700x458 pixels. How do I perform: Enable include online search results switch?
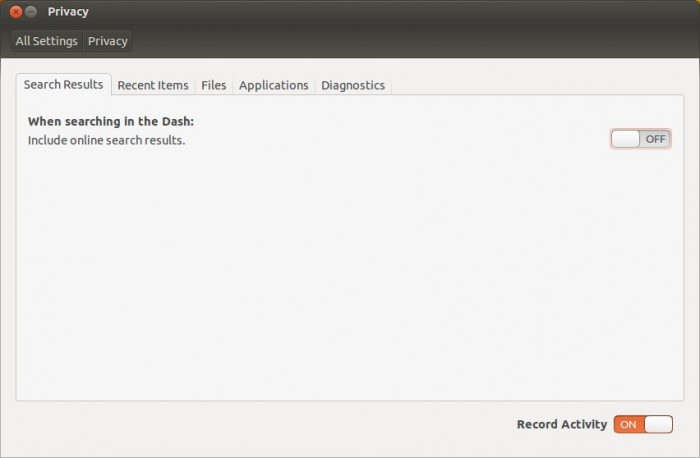point(640,139)
